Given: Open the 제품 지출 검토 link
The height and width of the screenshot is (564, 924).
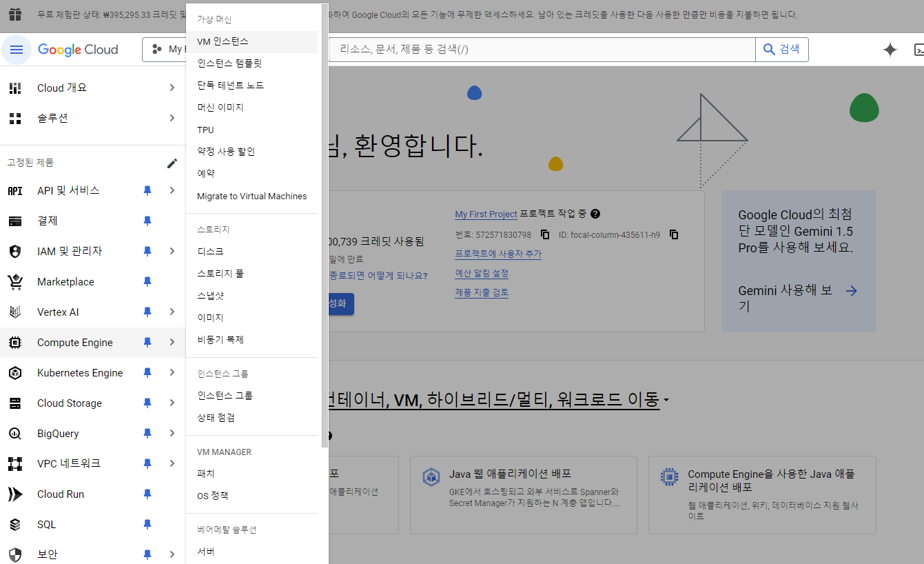Looking at the screenshot, I should coord(482,293).
